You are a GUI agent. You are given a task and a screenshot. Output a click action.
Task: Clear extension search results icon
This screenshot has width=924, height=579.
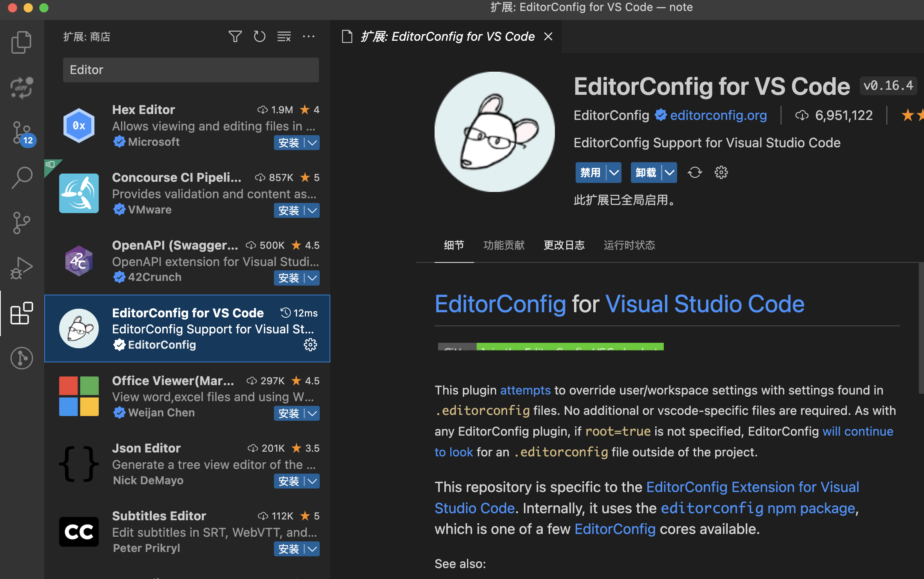284,37
